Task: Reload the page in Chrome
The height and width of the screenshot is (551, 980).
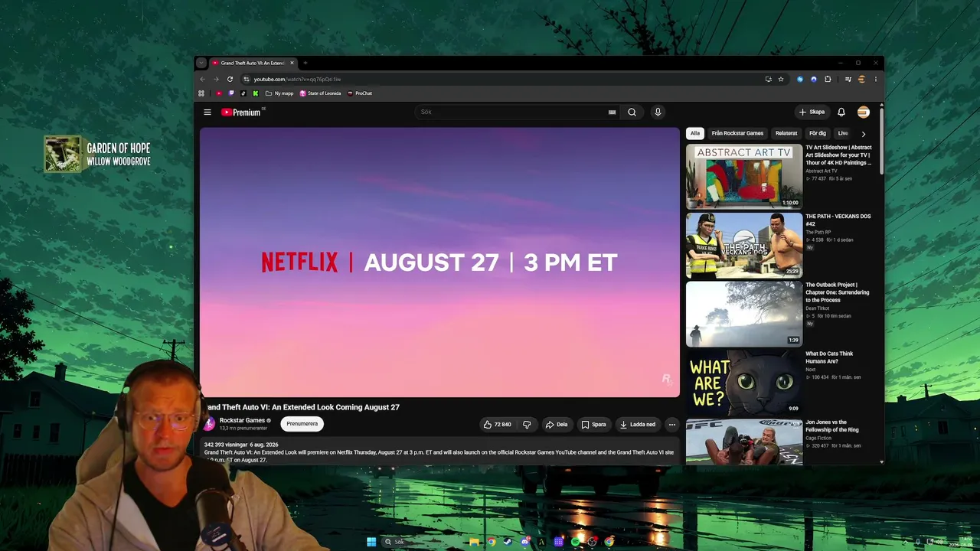Action: coord(230,79)
